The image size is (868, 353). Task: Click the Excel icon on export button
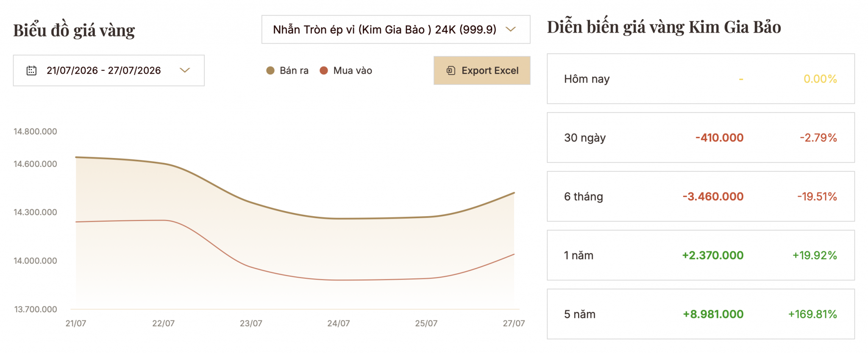tap(451, 70)
